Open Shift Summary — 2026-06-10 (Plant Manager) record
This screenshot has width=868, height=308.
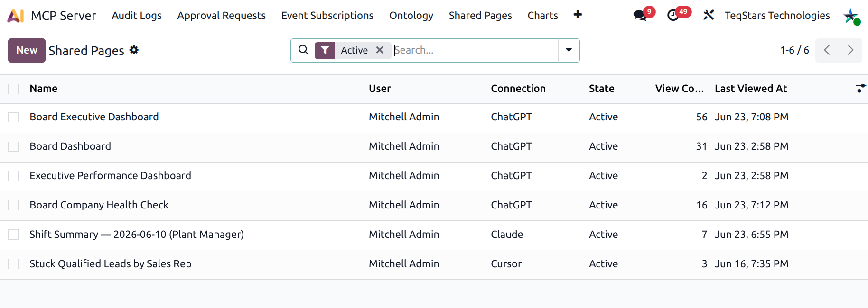tap(137, 235)
